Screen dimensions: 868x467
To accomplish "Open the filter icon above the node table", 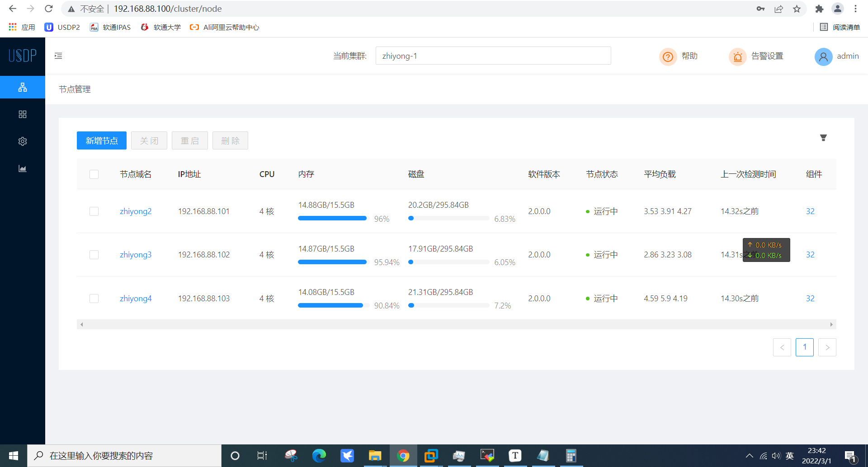I will coord(824,137).
